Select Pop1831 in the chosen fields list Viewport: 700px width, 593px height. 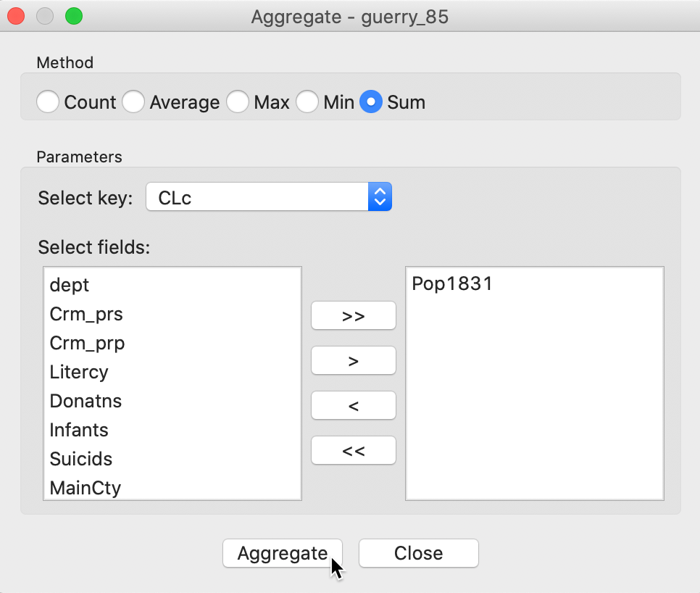(x=534, y=284)
